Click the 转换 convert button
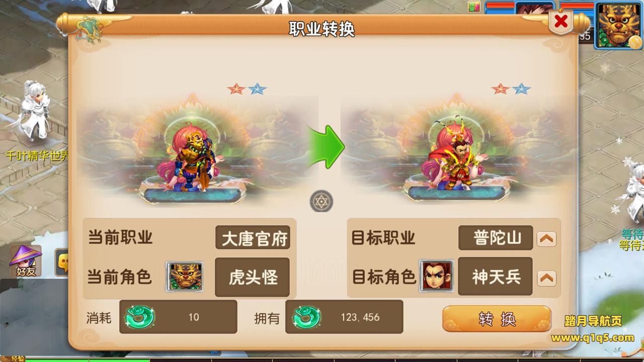Image resolution: width=644 pixels, height=362 pixels. 497,319
